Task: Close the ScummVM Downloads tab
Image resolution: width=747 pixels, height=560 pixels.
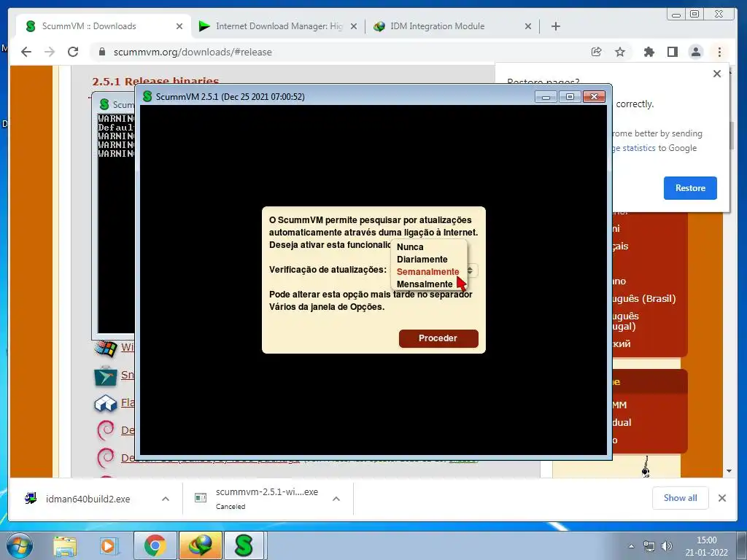Action: [x=179, y=26]
